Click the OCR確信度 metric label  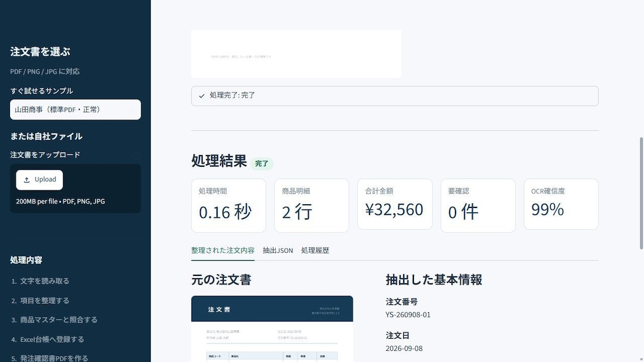click(548, 191)
